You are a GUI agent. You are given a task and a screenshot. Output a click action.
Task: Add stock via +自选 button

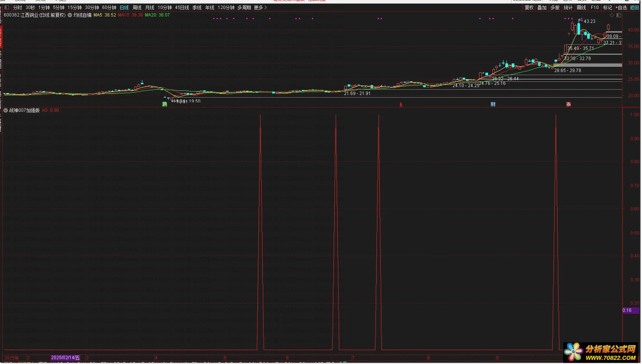(x=621, y=8)
